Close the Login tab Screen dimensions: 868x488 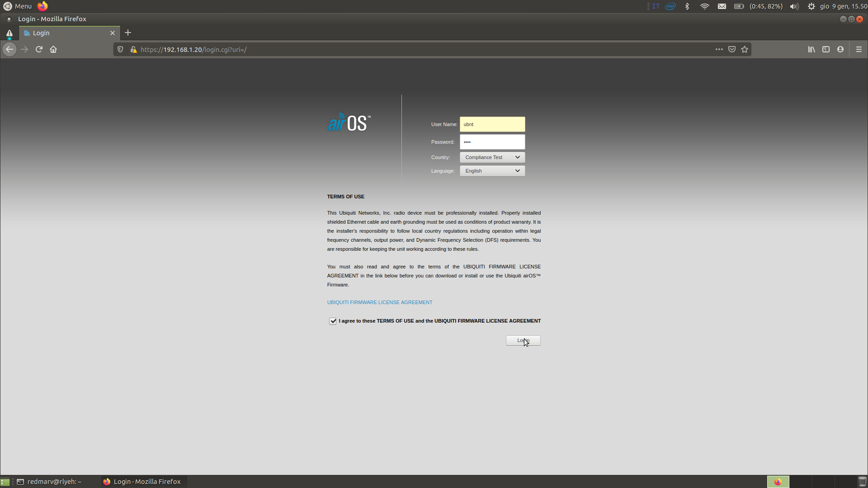point(113,33)
